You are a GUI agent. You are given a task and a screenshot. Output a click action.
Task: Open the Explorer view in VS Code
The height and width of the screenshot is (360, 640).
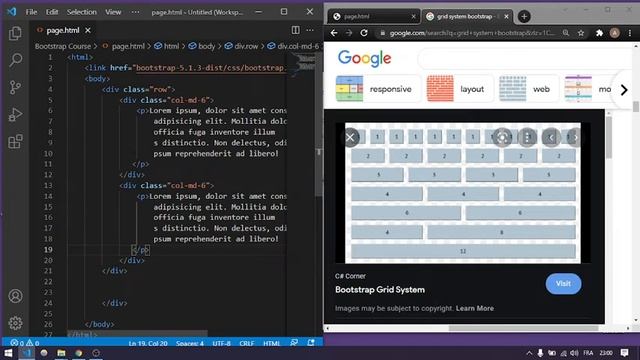click(x=15, y=33)
